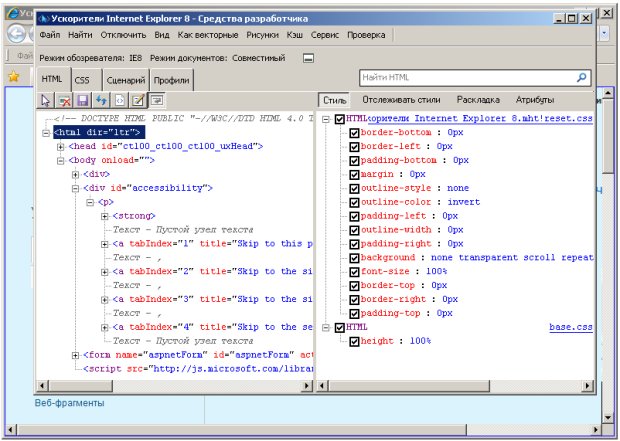Disable the height 100% rule checkbox
Image resolution: width=620 pixels, height=441 pixels.
353,341
